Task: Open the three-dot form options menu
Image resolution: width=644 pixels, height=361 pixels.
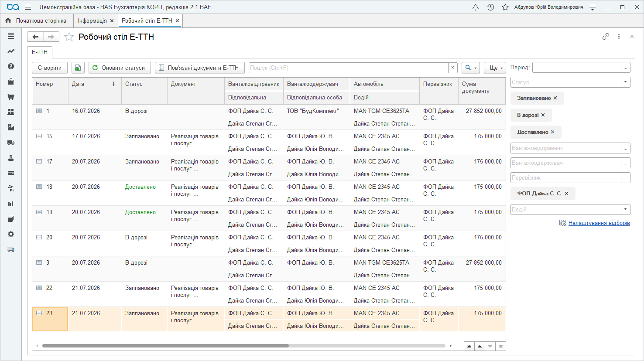Action: [619, 37]
